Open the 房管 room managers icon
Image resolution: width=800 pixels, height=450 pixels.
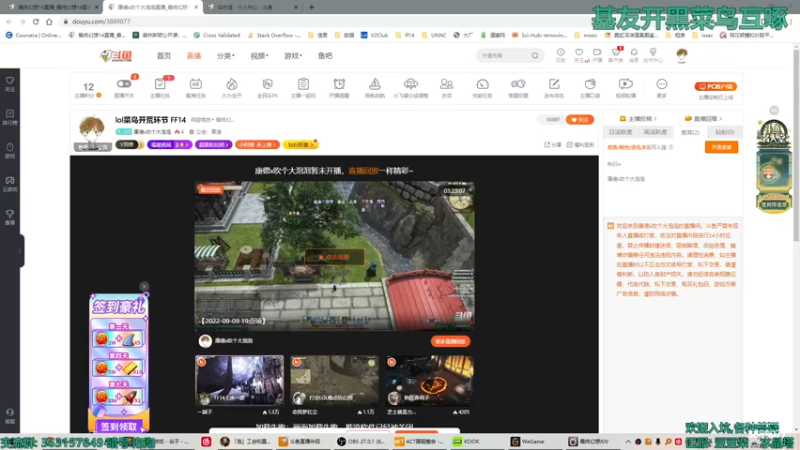[446, 87]
